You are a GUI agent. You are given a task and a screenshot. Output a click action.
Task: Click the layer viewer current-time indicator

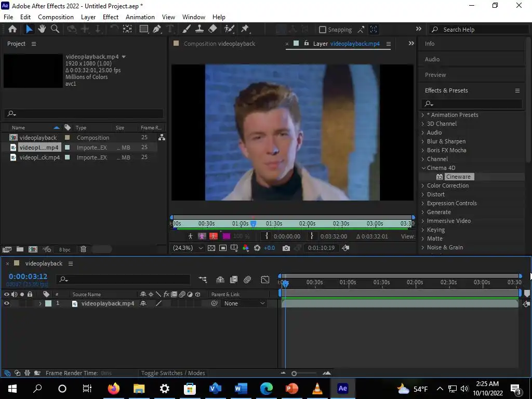pos(253,223)
